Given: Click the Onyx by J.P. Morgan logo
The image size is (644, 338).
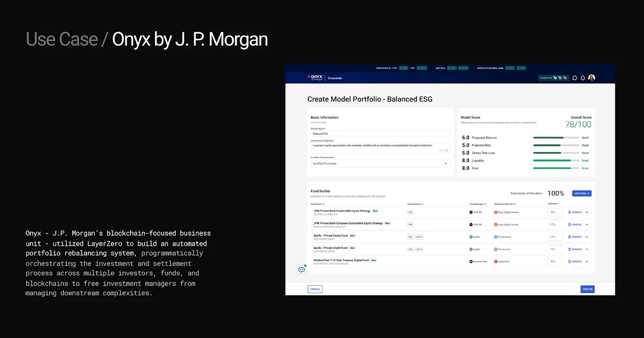Looking at the screenshot, I should (x=315, y=78).
